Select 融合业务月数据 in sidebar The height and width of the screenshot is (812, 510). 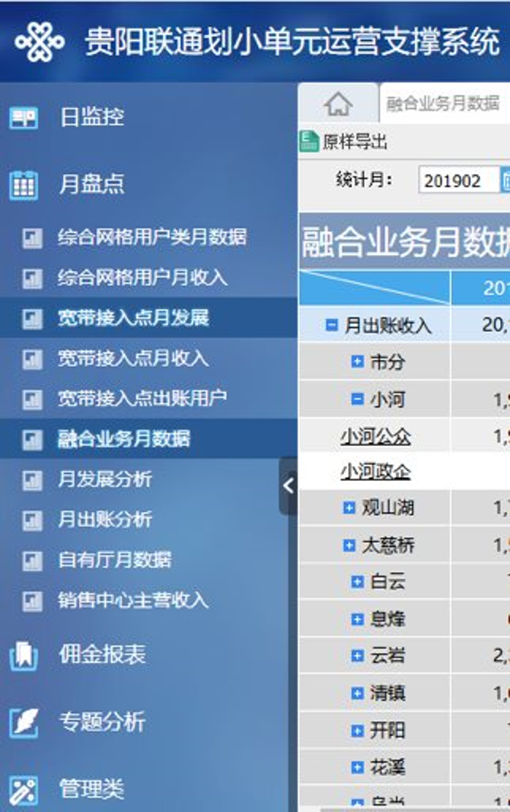point(124,439)
